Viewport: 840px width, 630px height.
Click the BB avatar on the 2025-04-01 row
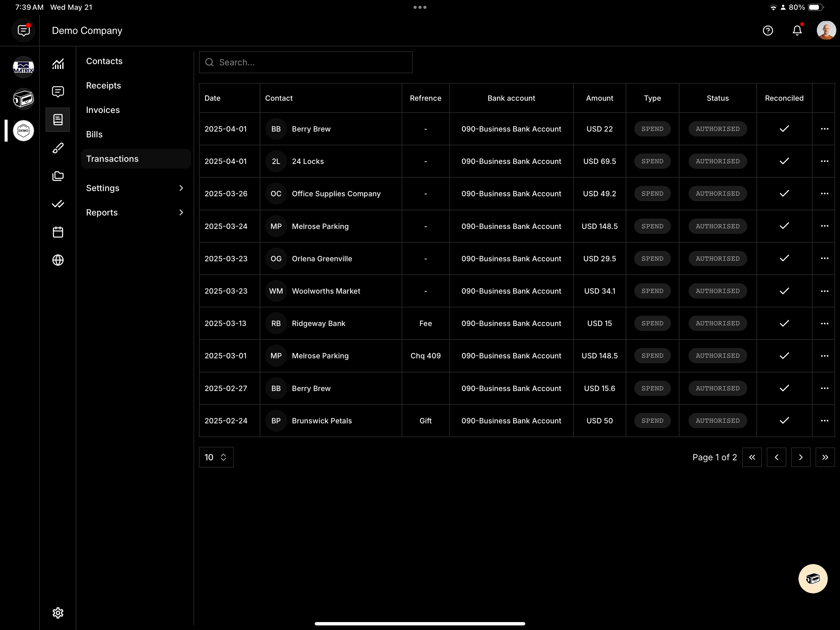pyautogui.click(x=276, y=129)
